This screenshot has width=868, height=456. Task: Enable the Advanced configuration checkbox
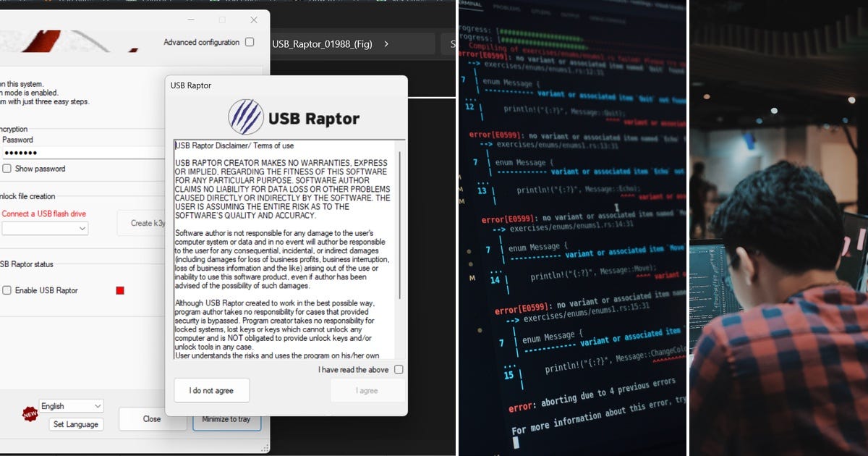pos(249,42)
